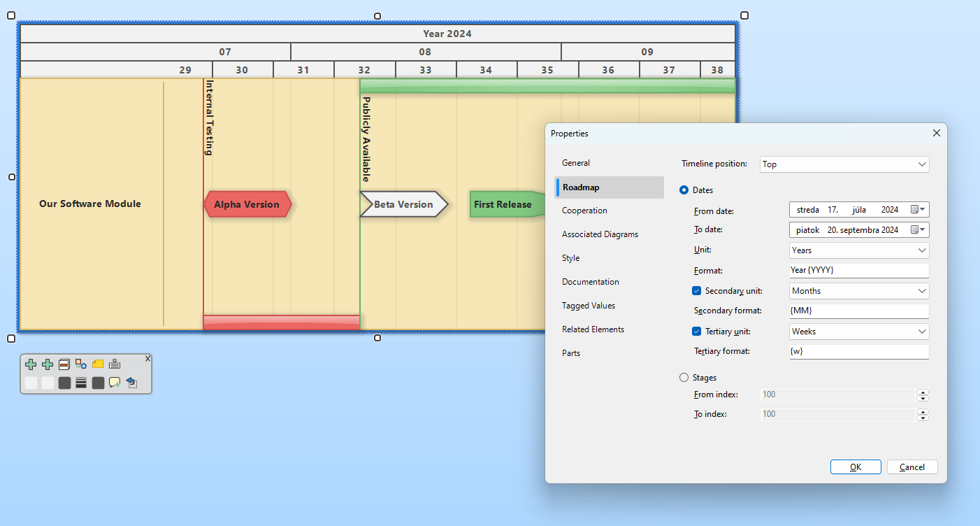Click the From index decrement arrow
Screen dimensions: 980x526
923,398
